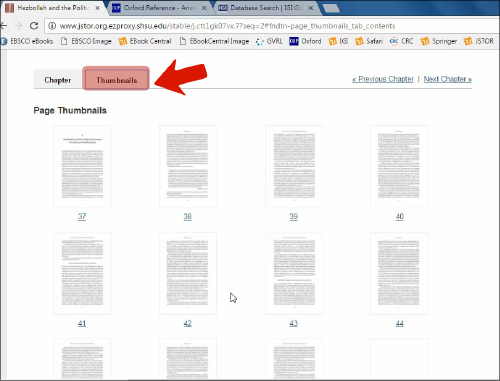This screenshot has height=381, width=500.
Task: Open page 38 thumbnail image
Action: [x=188, y=166]
